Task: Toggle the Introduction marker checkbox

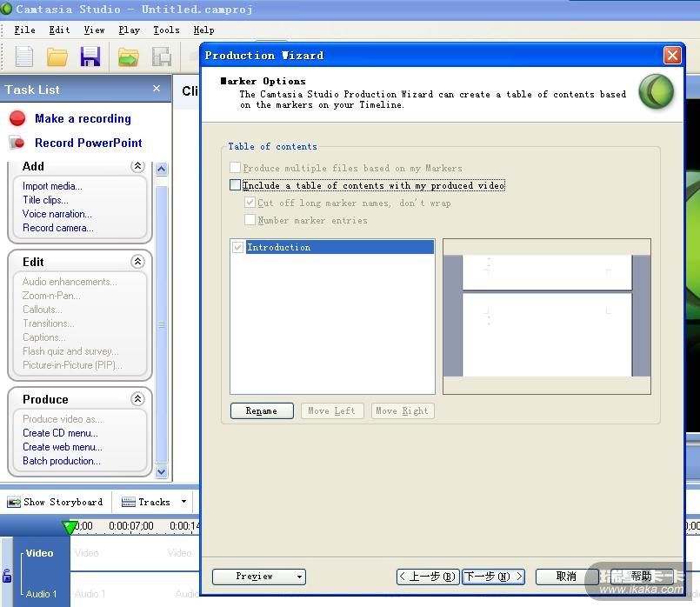Action: (237, 247)
